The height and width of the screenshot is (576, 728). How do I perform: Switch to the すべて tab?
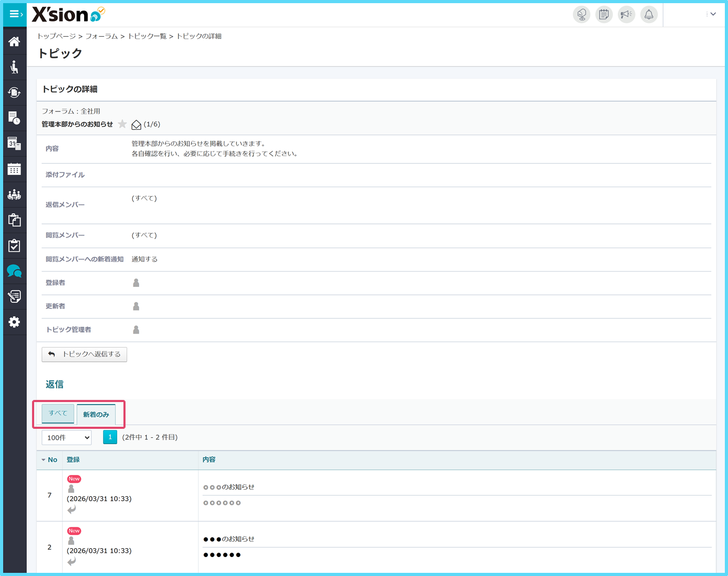click(58, 414)
